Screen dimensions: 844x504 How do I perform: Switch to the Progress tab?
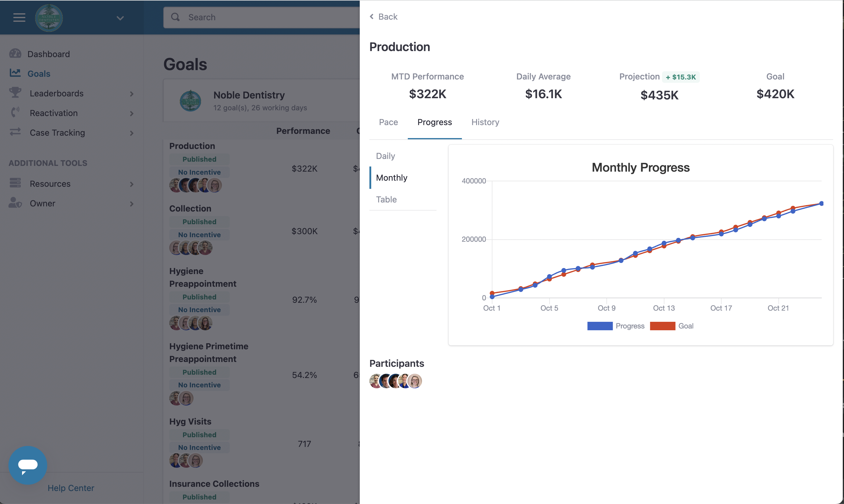click(x=435, y=122)
